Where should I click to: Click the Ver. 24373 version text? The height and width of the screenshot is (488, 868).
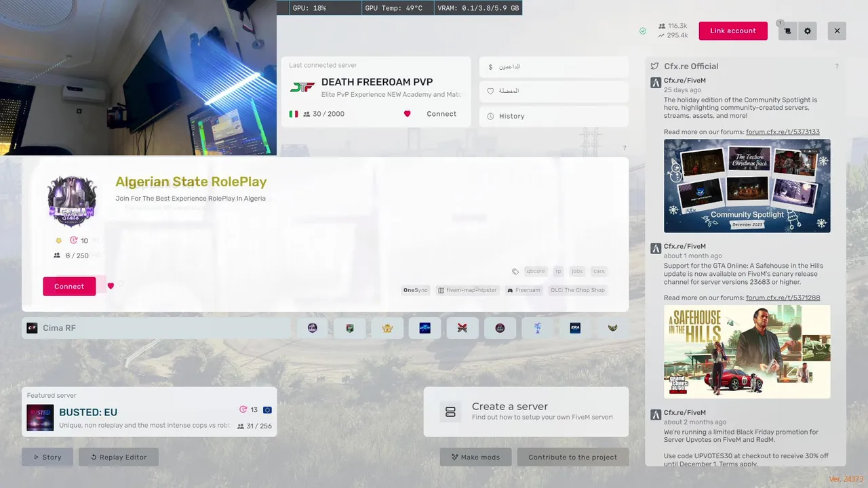coord(846,479)
